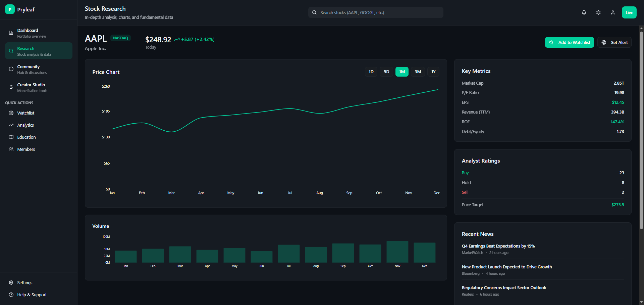Open Q4 Earnings Beat Expectations news
The width and height of the screenshot is (644, 305).
click(x=498, y=246)
